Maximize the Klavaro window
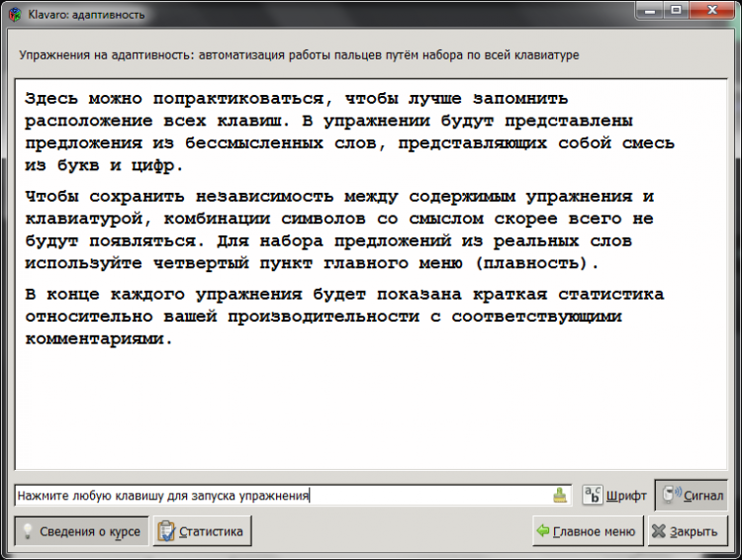Viewport: 742px width, 560px height. tap(676, 11)
